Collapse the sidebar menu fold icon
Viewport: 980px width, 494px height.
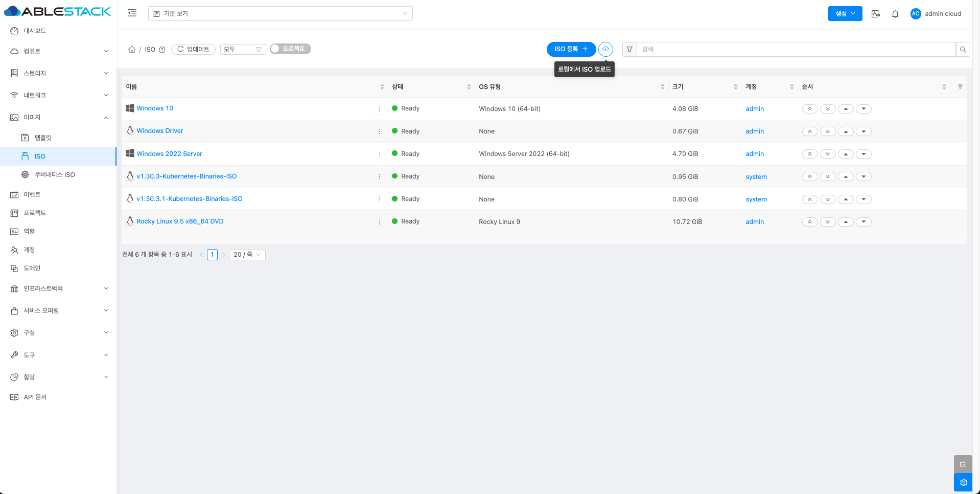[132, 13]
